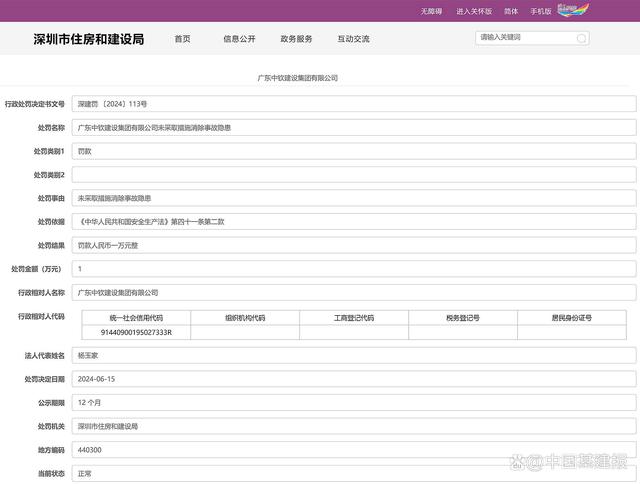Click the 处罚依据 label
The width and height of the screenshot is (640, 484).
tap(51, 222)
